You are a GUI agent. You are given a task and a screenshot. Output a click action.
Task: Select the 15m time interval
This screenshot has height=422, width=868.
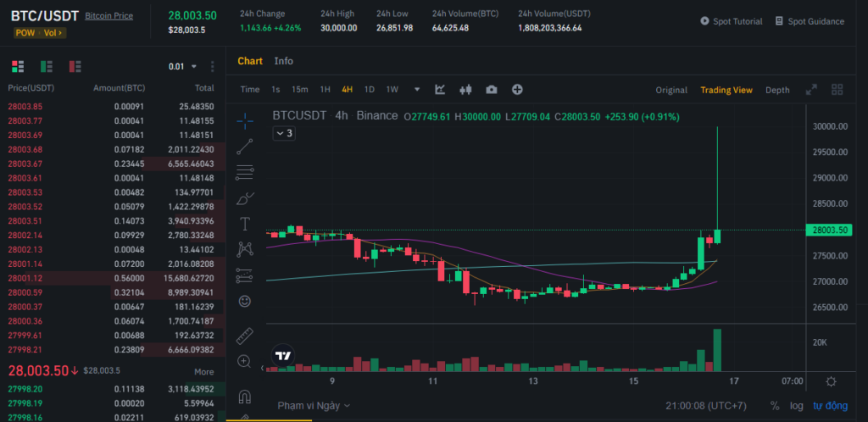tap(299, 90)
